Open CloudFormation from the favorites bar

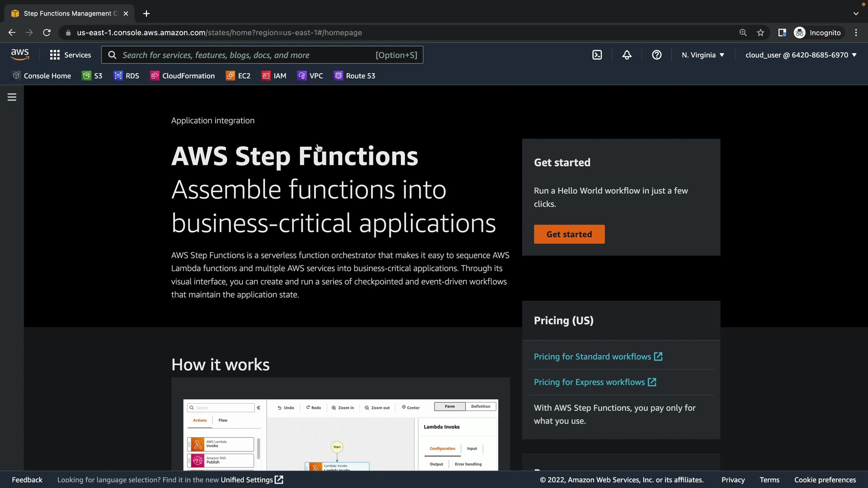click(183, 76)
